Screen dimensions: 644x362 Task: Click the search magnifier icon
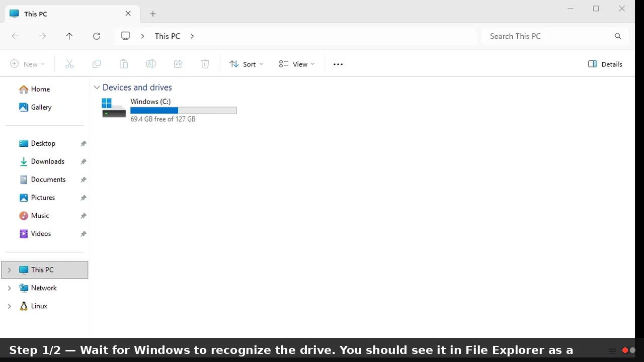[618, 36]
